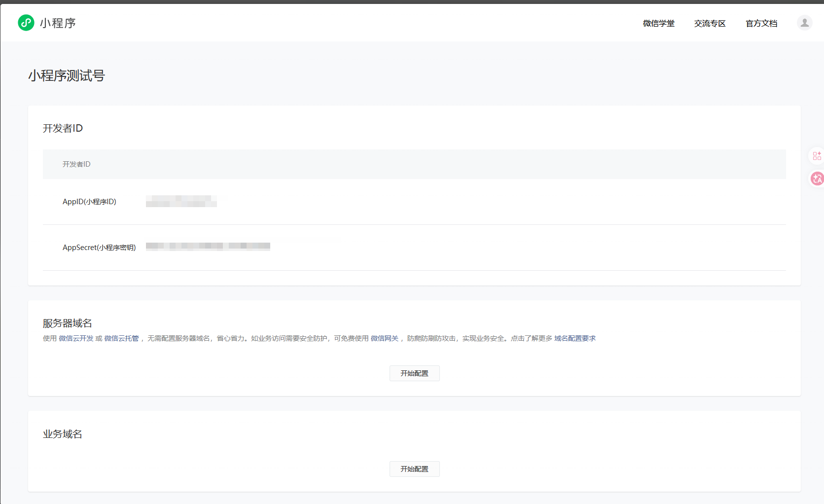Select the 小程序测试号 page heading
This screenshot has height=504, width=824.
click(x=67, y=75)
